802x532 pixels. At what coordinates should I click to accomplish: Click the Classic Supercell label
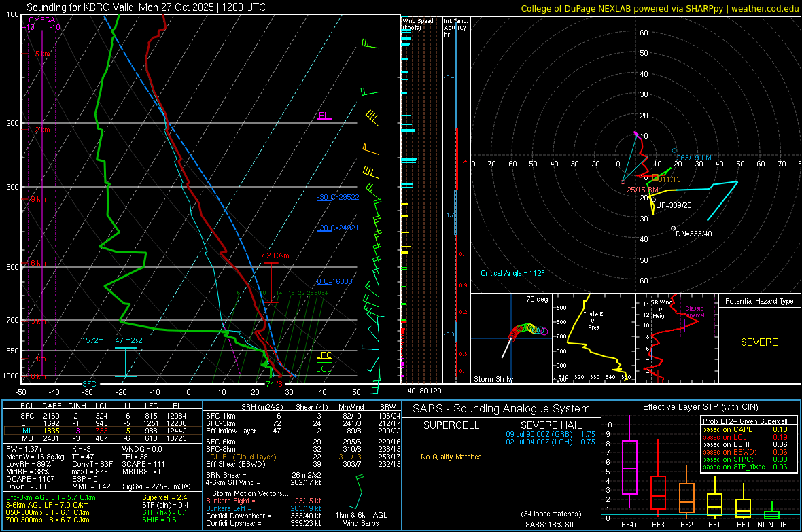point(694,312)
